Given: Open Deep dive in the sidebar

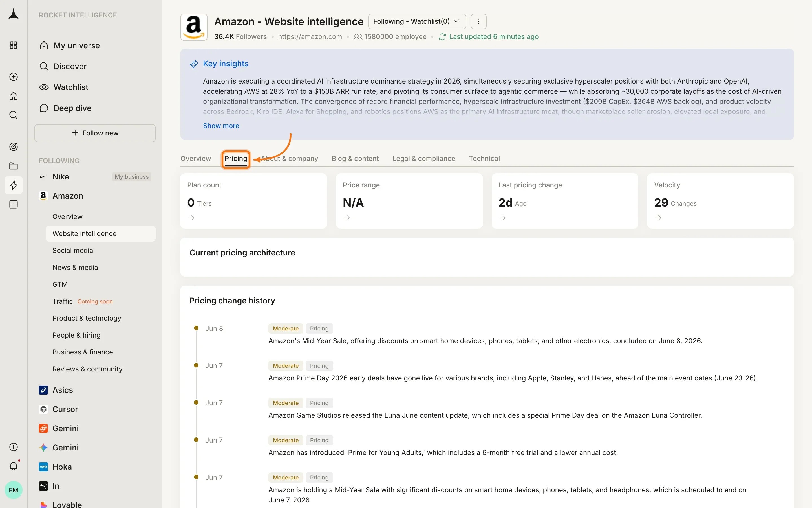Looking at the screenshot, I should tap(72, 108).
